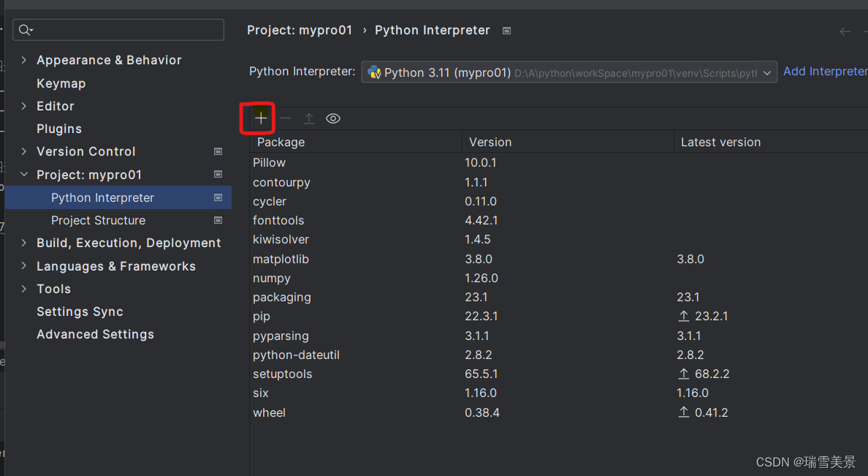The width and height of the screenshot is (868, 476).
Task: Toggle show early releases eye icon
Action: coord(332,118)
